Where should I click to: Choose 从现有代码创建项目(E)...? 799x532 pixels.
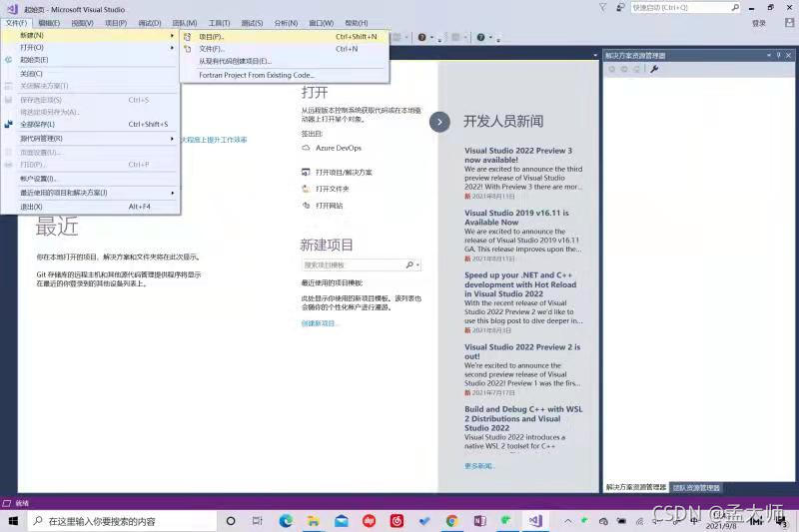(285, 61)
